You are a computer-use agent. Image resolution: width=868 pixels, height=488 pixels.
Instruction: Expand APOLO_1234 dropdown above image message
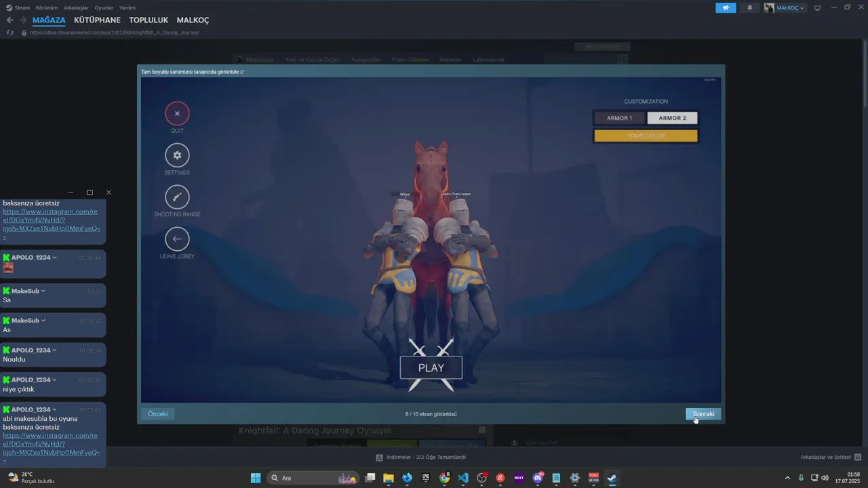coord(54,258)
